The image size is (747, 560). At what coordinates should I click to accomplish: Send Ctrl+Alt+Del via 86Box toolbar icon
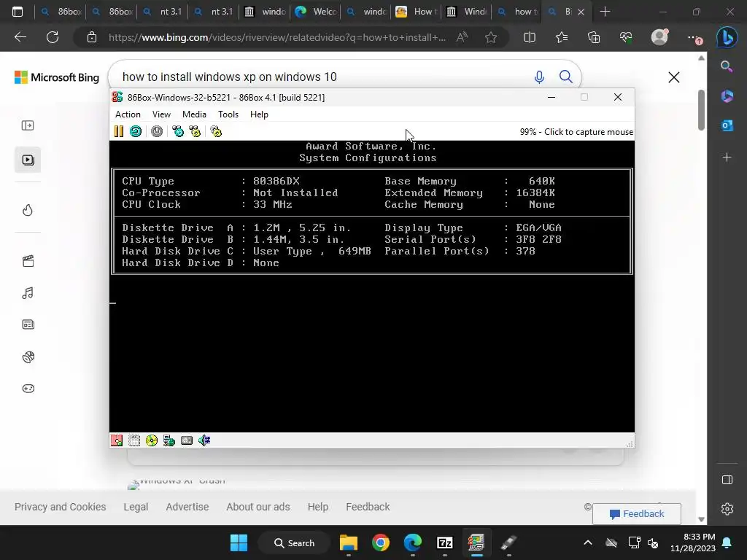pyautogui.click(x=178, y=131)
